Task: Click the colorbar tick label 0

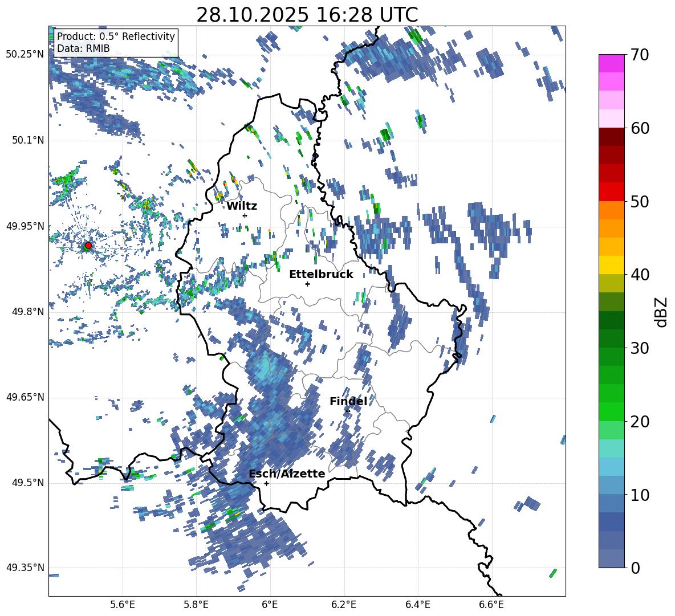Action: (635, 568)
